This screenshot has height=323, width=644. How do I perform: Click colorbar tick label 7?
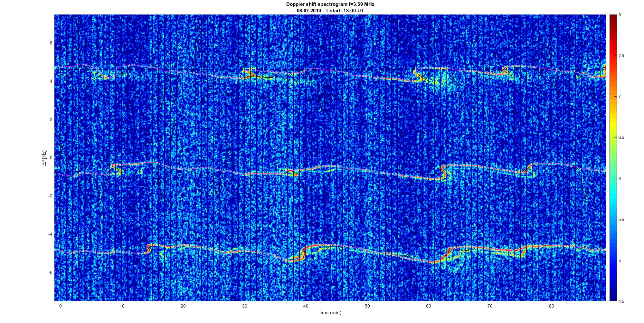click(620, 97)
